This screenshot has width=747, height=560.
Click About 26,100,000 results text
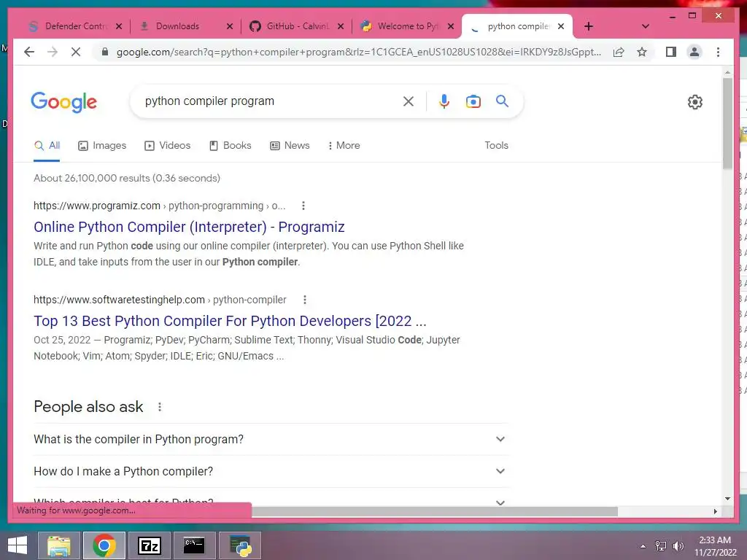click(x=127, y=178)
